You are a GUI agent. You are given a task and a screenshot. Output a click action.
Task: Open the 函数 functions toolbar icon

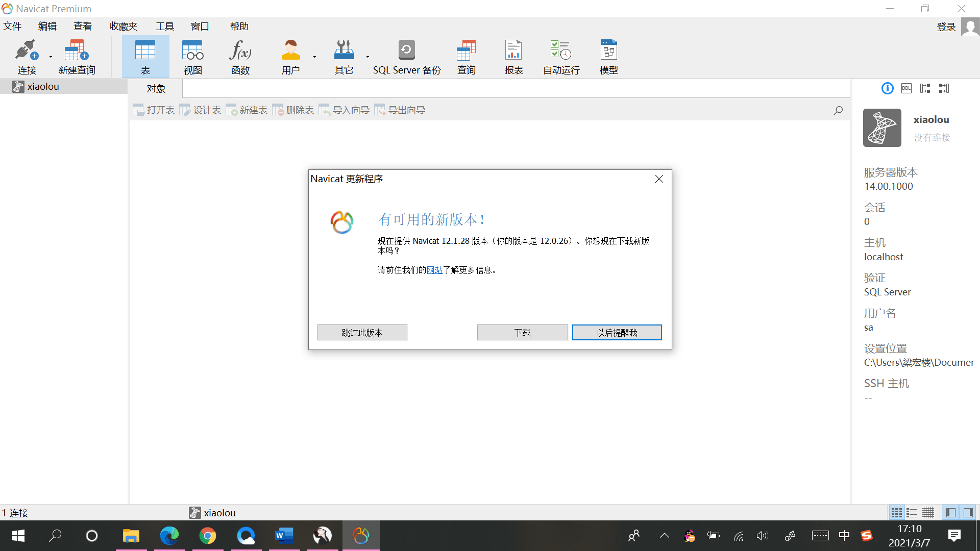click(240, 57)
